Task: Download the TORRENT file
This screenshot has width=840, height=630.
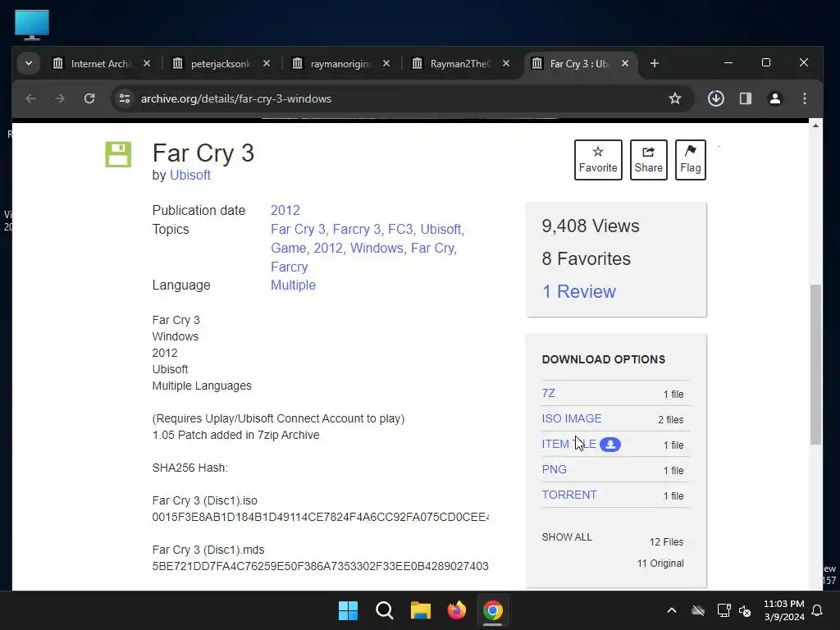Action: [569, 495]
